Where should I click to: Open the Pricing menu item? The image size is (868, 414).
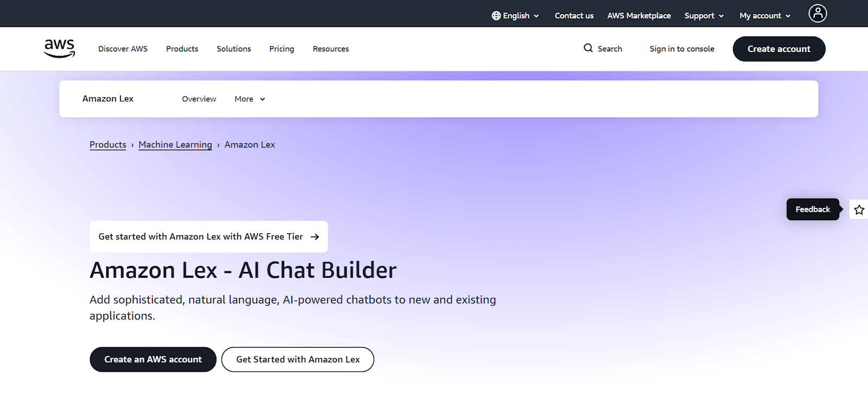click(x=282, y=49)
